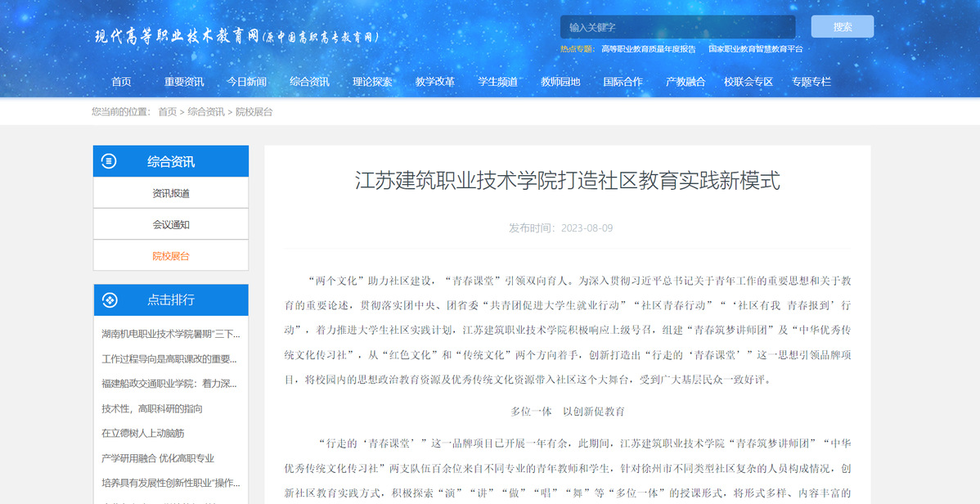This screenshot has width=980, height=504.
Task: Open 高等职业教育质量年度报告 hot topic link
Action: coord(648,49)
